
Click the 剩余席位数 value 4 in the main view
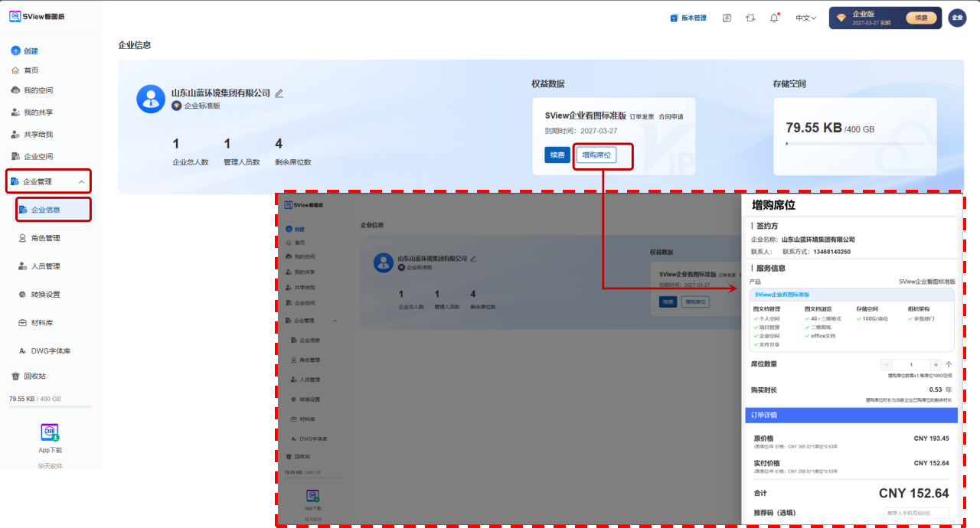(279, 144)
